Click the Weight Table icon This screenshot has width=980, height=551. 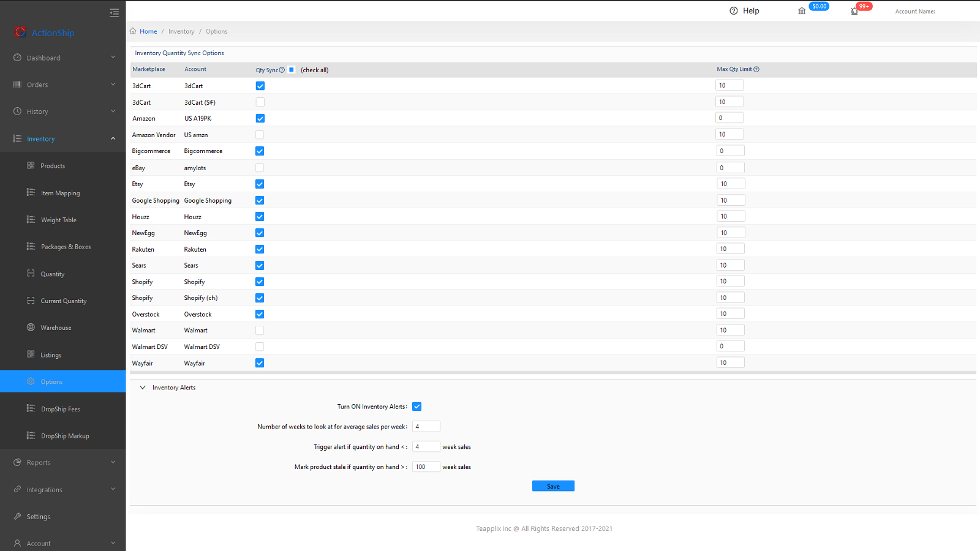click(31, 219)
